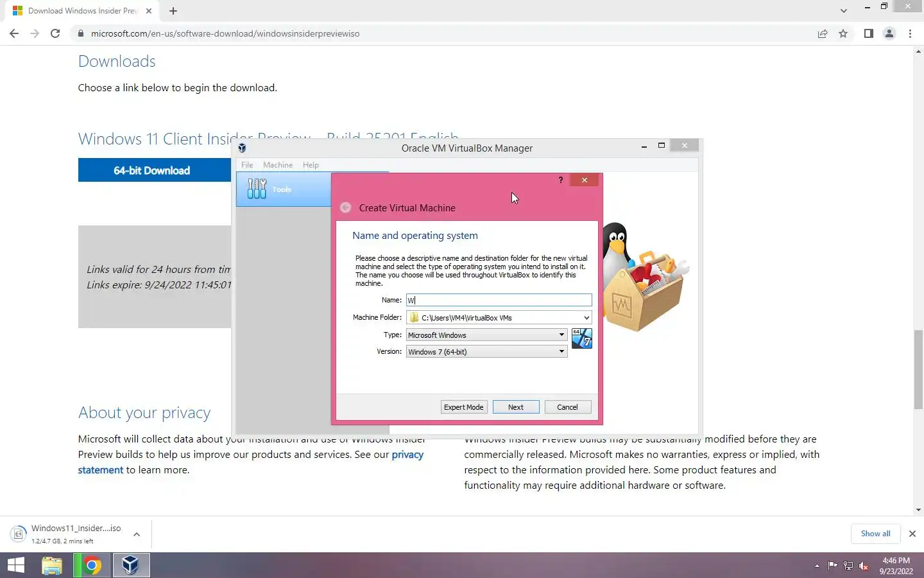Click the Chrome back arrow
The image size is (924, 578).
coord(14,33)
